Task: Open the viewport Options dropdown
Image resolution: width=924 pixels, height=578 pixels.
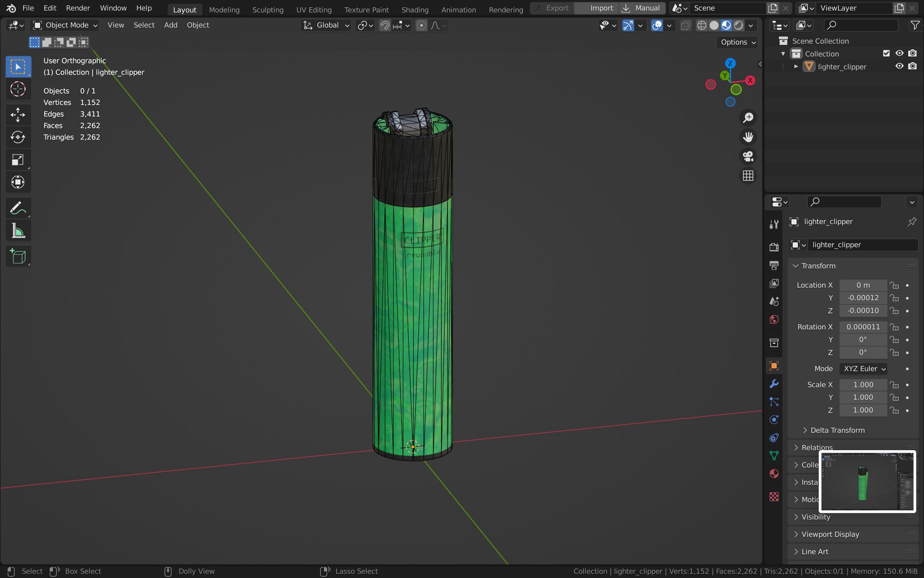Action: tap(738, 42)
